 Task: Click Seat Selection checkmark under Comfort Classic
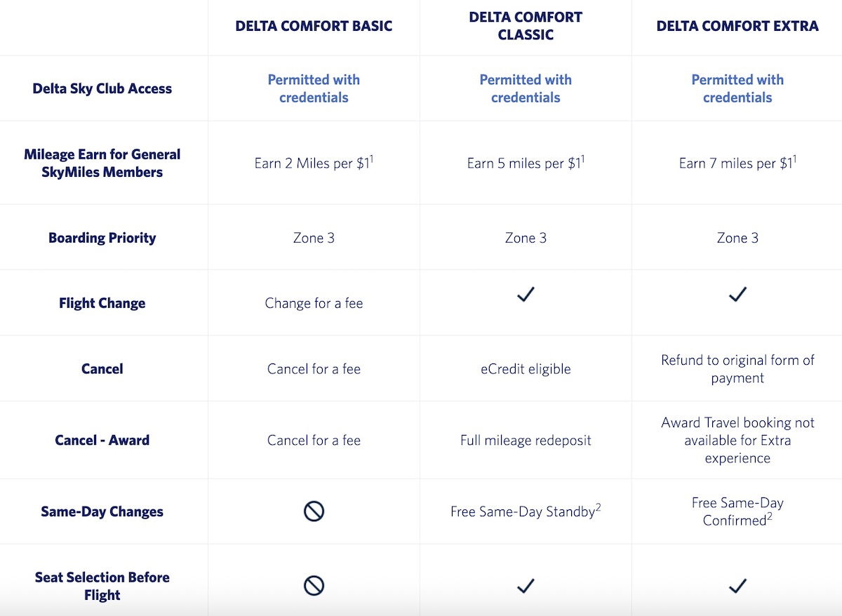point(526,585)
